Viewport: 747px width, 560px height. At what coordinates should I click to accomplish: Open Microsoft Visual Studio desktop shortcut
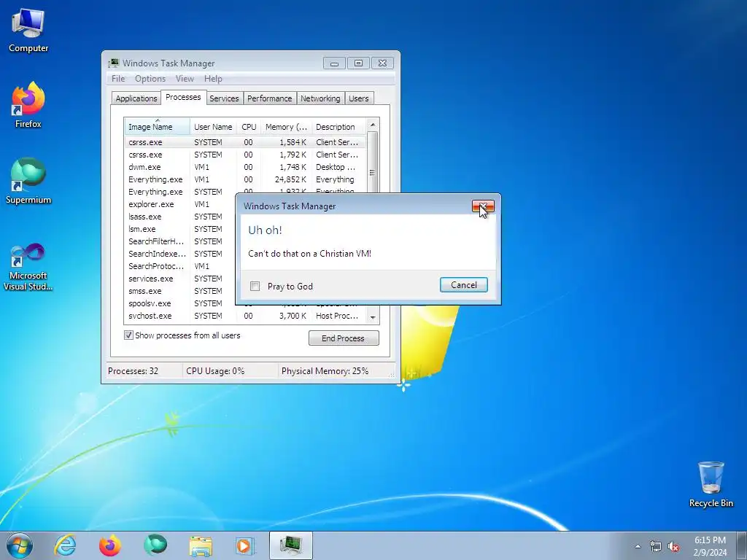[x=28, y=267]
